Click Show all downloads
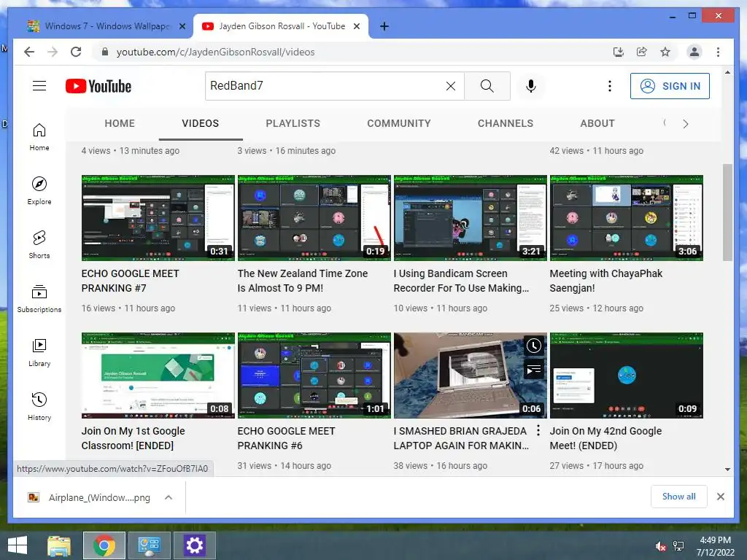747x560 pixels. tap(678, 497)
